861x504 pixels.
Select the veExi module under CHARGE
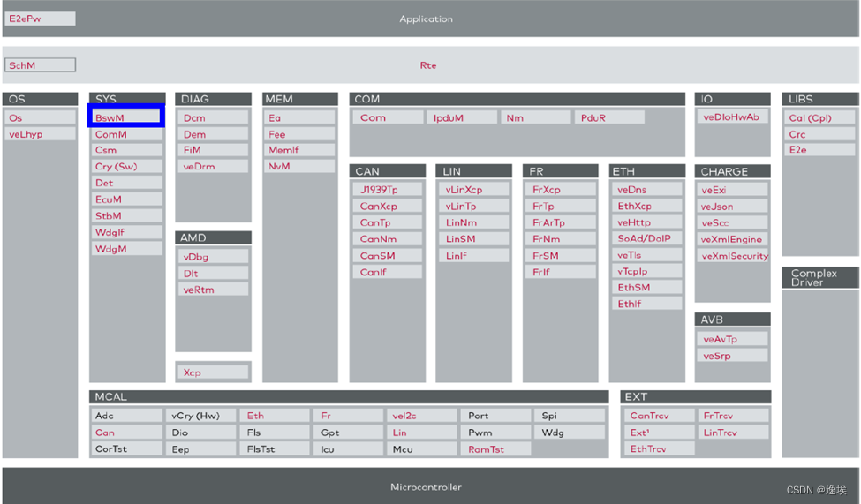732,190
